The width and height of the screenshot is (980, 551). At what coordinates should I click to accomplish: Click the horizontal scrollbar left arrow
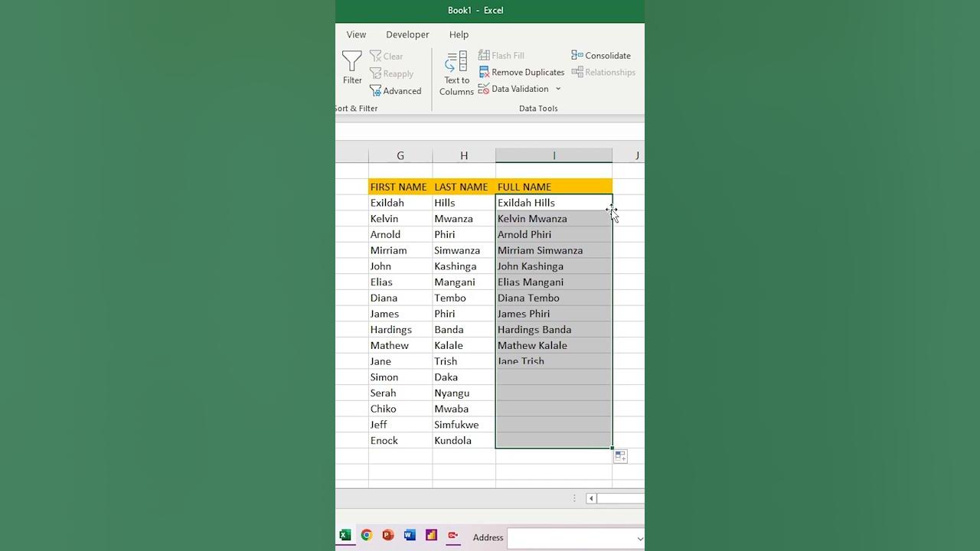click(x=591, y=498)
